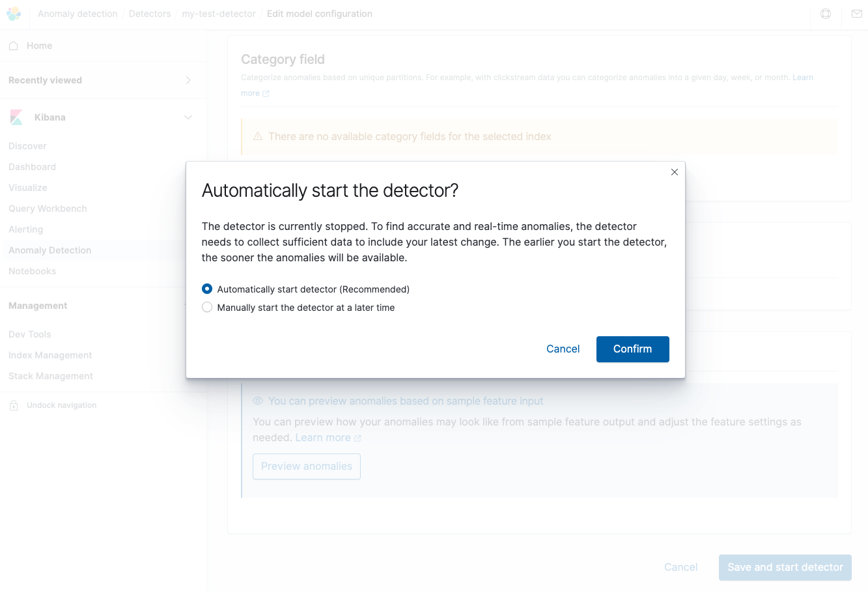Open Stack Management in navigation
This screenshot has width=868, height=591.
pos(51,376)
